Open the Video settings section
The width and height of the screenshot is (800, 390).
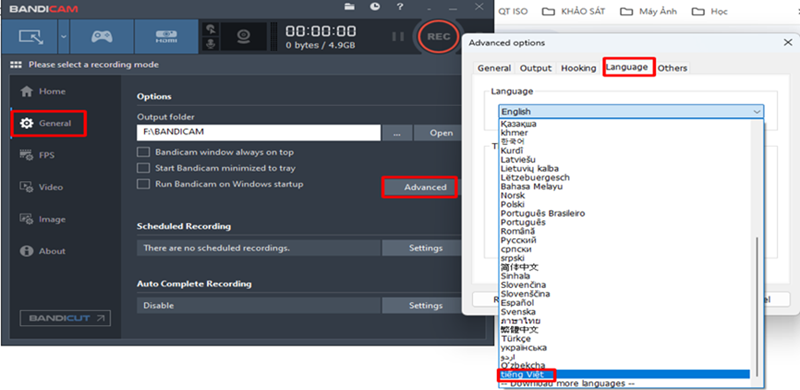click(41, 187)
